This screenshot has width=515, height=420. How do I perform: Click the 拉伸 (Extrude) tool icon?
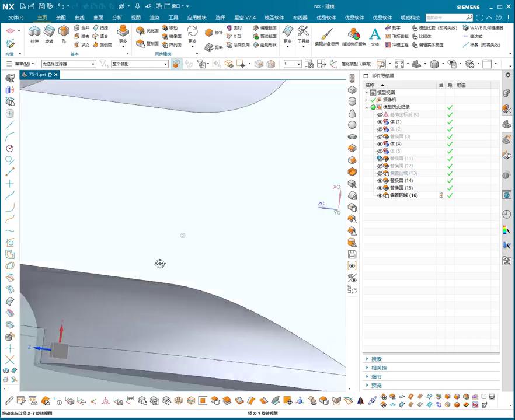[x=34, y=32]
